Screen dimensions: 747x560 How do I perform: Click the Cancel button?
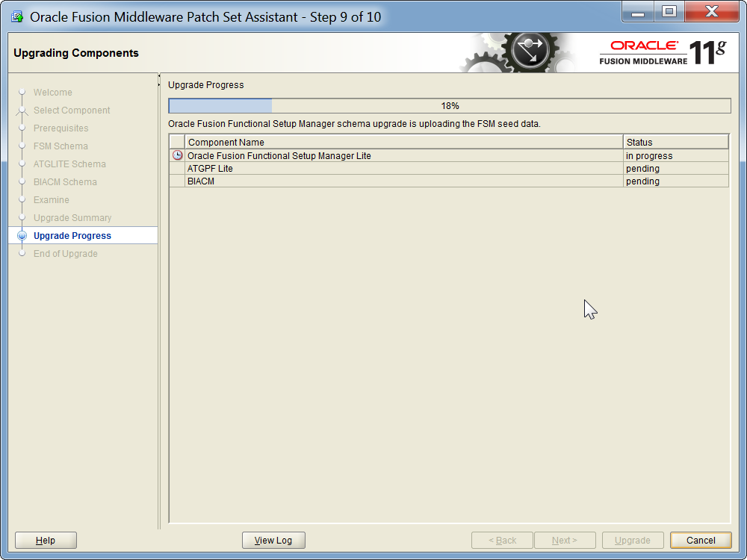701,540
